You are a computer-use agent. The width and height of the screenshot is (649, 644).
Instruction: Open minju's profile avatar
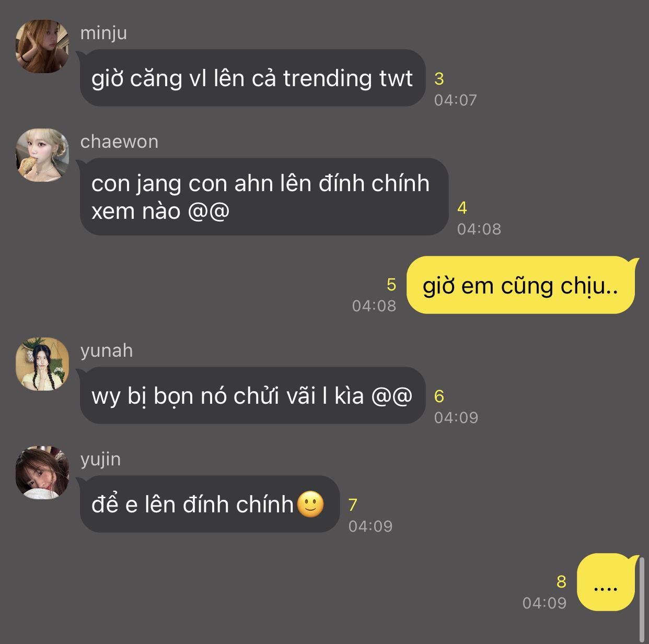pos(42,46)
